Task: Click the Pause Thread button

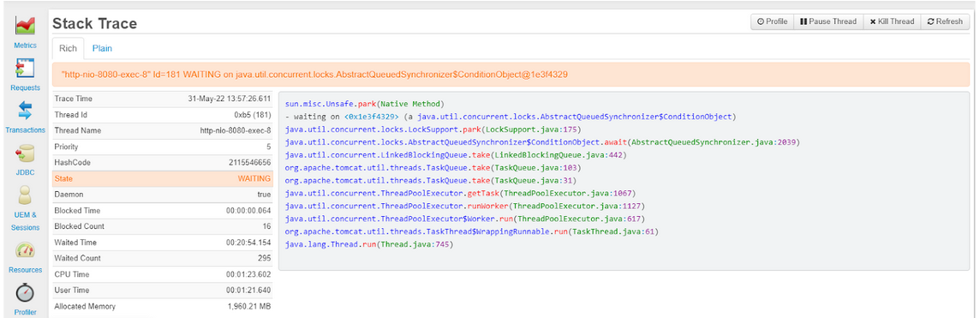Action: coord(828,21)
